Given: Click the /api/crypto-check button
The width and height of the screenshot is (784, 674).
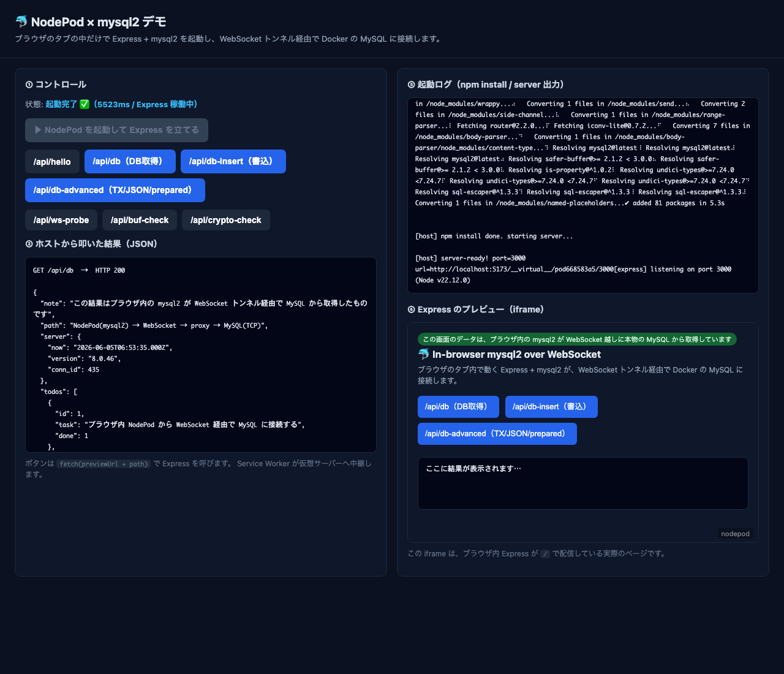Looking at the screenshot, I should click(226, 220).
